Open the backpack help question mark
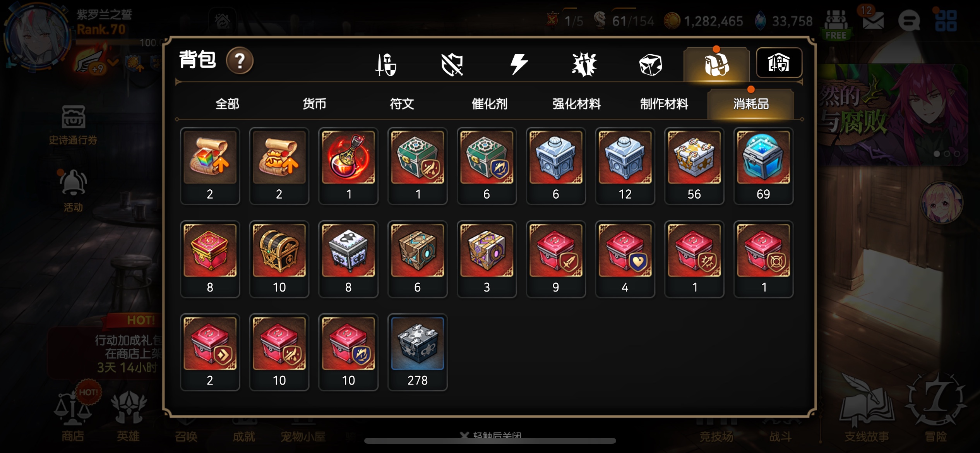 pos(240,61)
